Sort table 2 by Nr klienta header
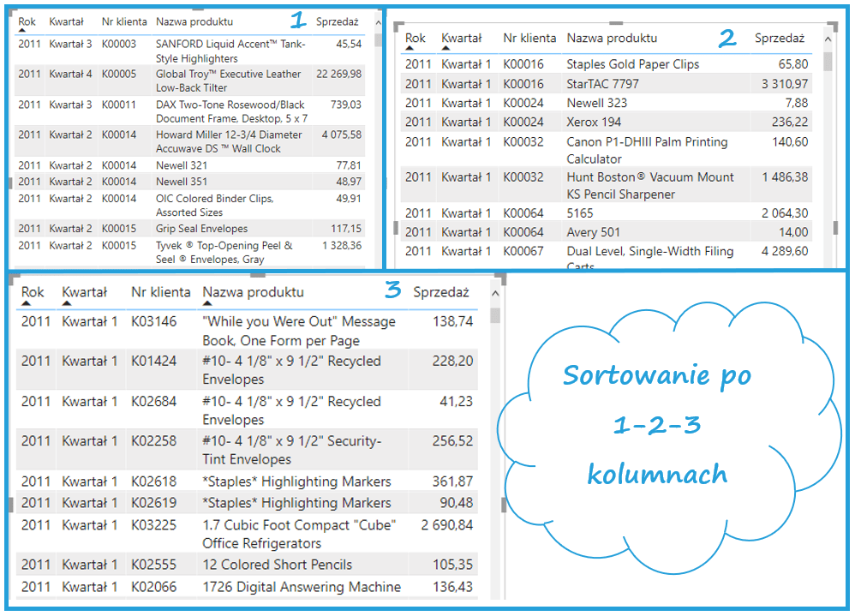 (529, 38)
